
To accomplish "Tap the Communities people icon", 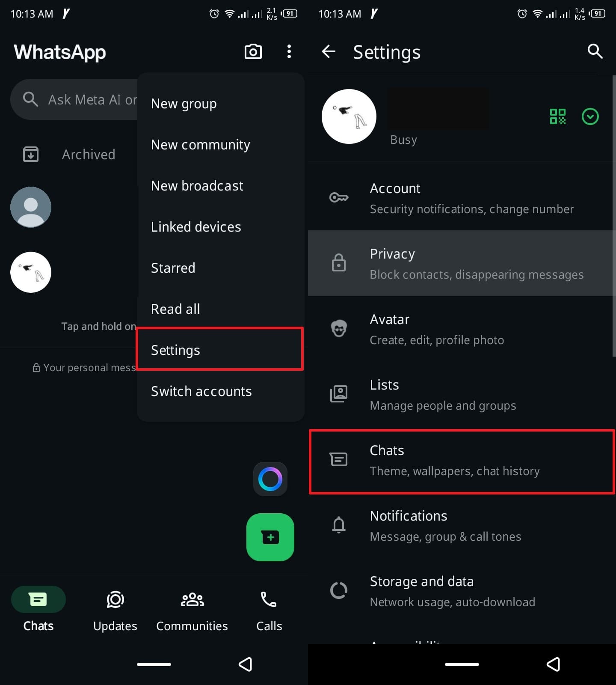I will coord(192,599).
